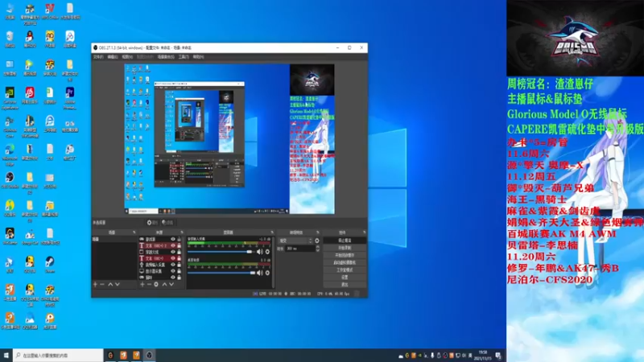Open desktop audio mixer gear settings
The height and width of the screenshot is (362, 644).
tap(267, 273)
